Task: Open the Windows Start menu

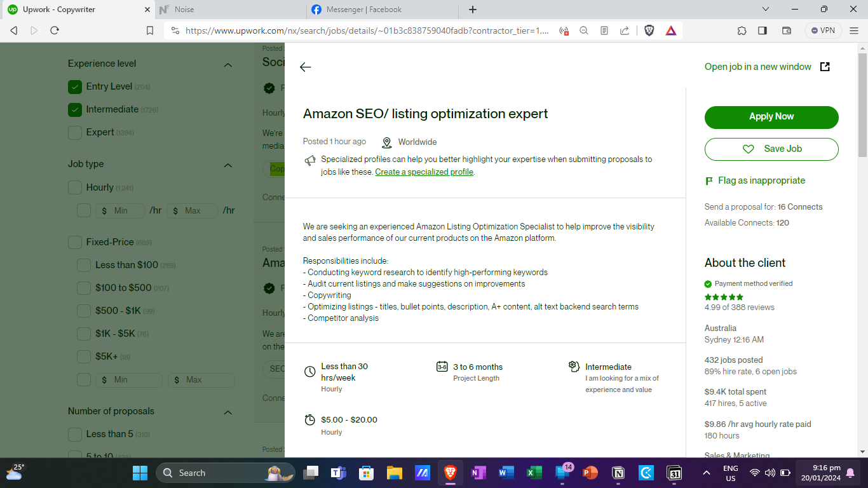Action: coord(140,473)
